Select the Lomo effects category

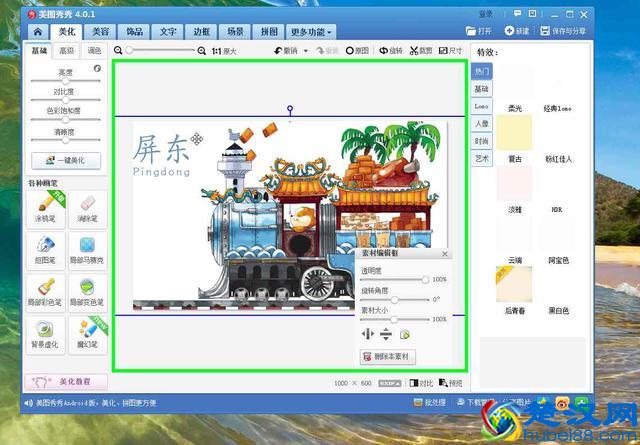[x=482, y=106]
